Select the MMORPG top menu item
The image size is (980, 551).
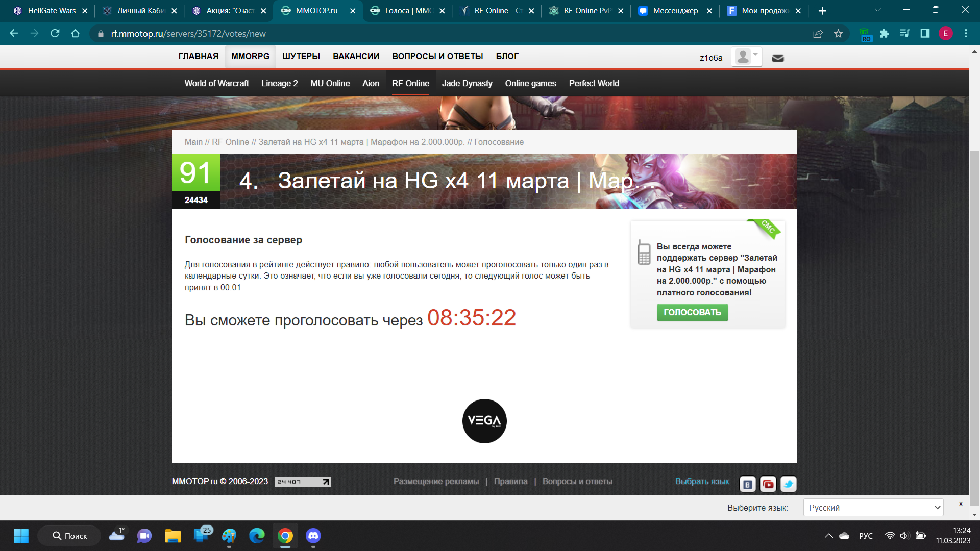point(250,56)
